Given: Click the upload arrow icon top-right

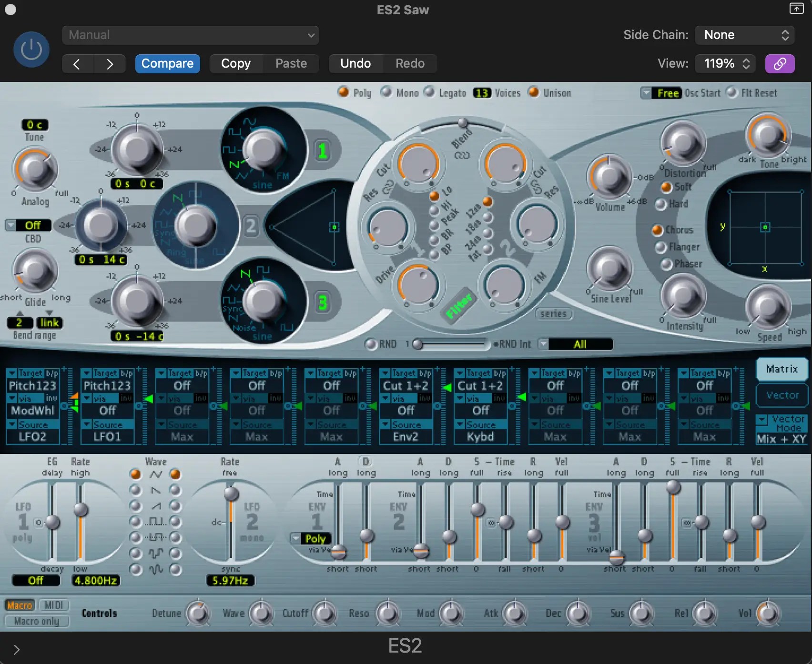Looking at the screenshot, I should [x=796, y=9].
